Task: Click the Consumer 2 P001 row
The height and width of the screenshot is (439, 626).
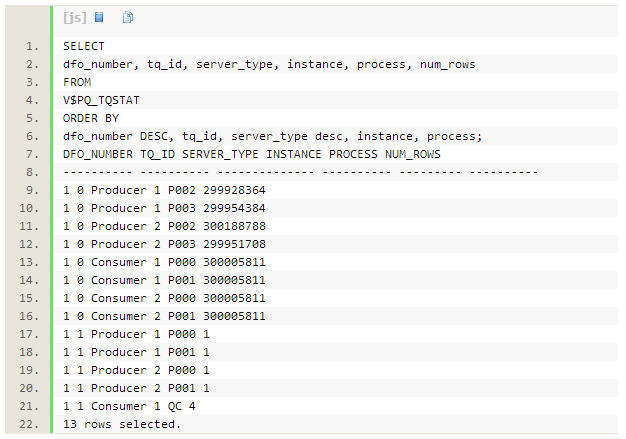Action: pyautogui.click(x=163, y=316)
